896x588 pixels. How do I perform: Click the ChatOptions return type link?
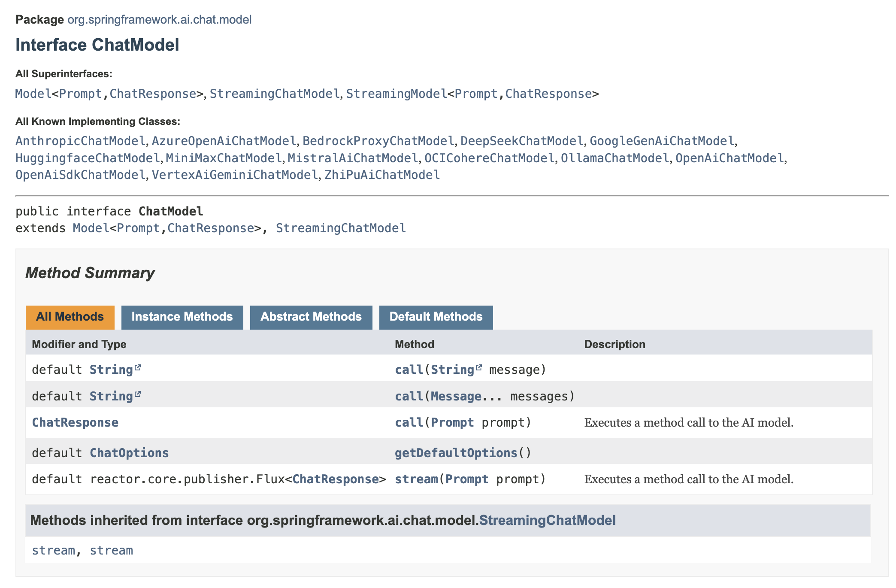pyautogui.click(x=129, y=453)
